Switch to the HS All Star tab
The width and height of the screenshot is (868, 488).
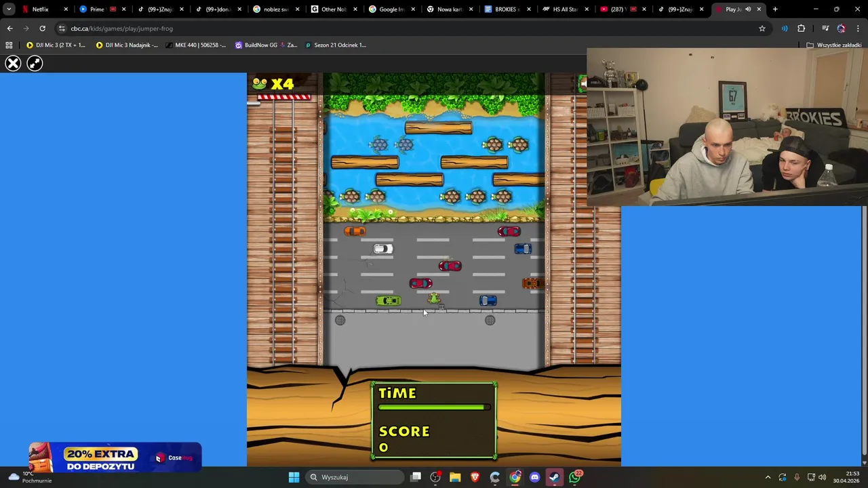pos(565,9)
